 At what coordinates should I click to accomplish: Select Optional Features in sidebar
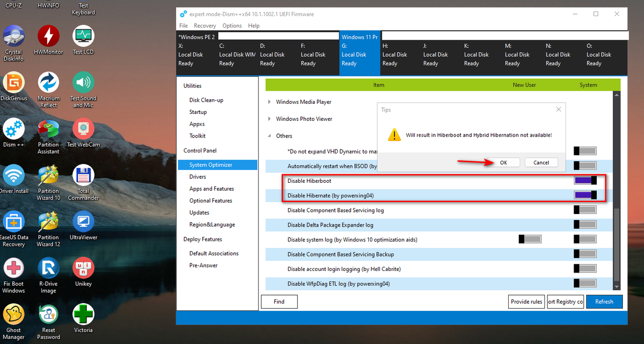pyautogui.click(x=211, y=200)
